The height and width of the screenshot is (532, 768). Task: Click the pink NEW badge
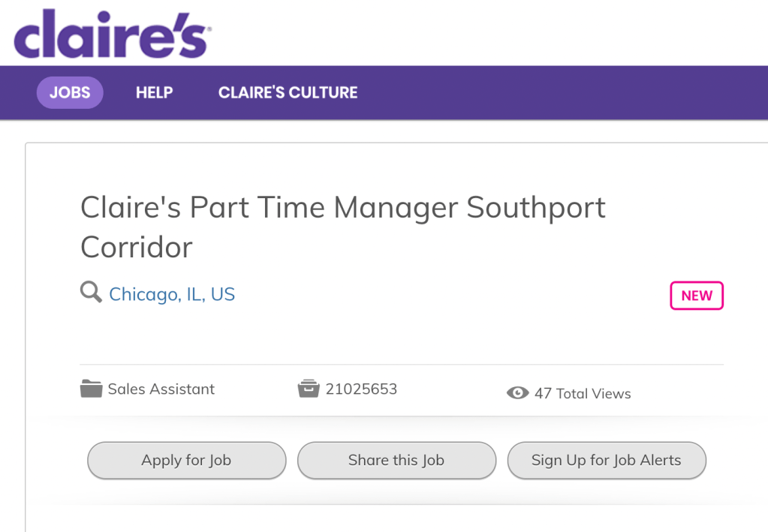coord(696,296)
